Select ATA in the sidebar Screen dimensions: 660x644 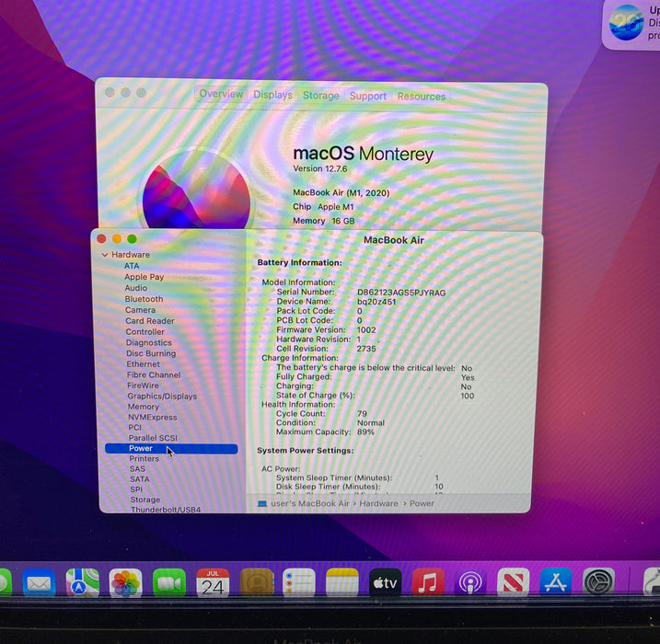[x=132, y=266]
